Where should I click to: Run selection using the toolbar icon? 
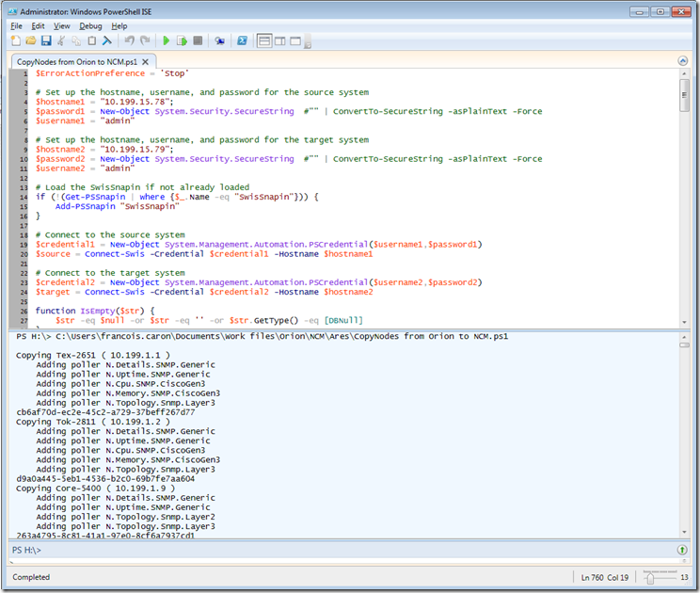(x=182, y=41)
